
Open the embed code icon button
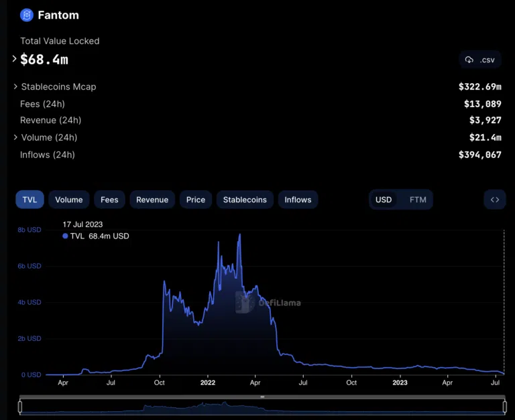point(494,200)
